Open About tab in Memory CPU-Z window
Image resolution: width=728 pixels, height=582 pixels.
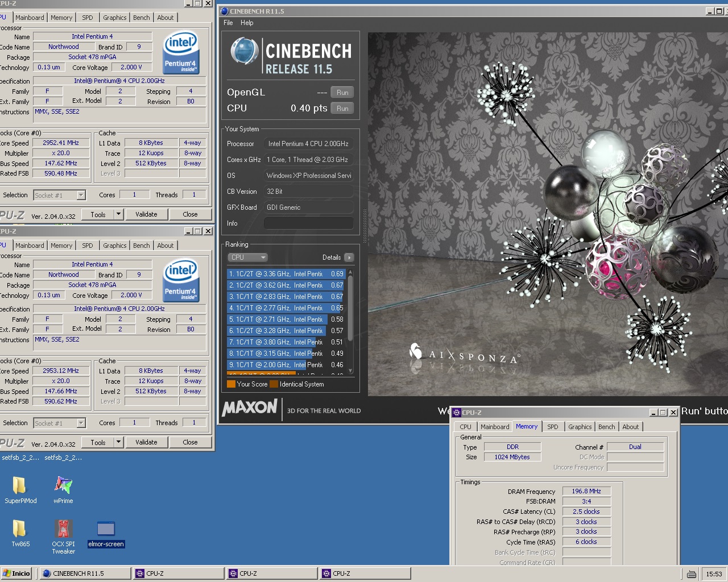point(630,427)
